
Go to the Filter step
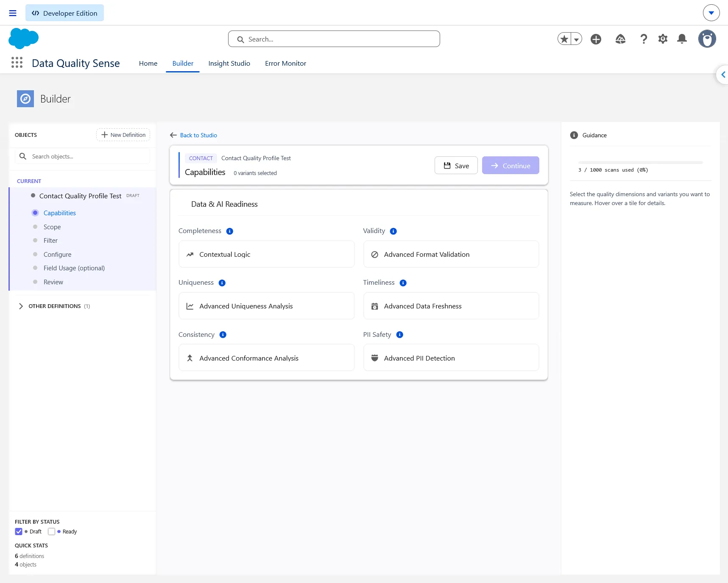coord(50,240)
